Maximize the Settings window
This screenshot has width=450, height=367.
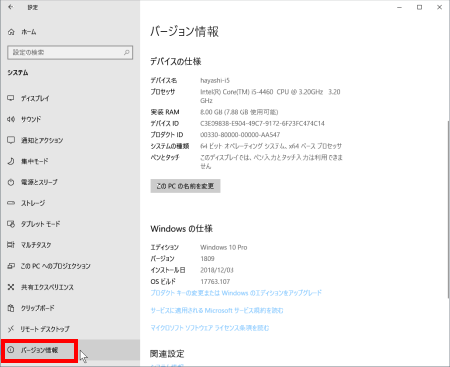click(x=419, y=7)
